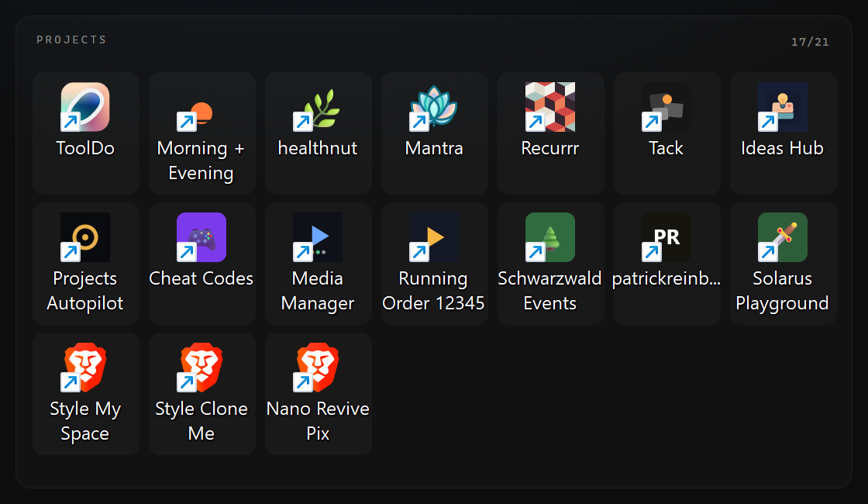This screenshot has height=504, width=868.
Task: Click the PR icon for patrickreinb...
Action: tap(666, 237)
